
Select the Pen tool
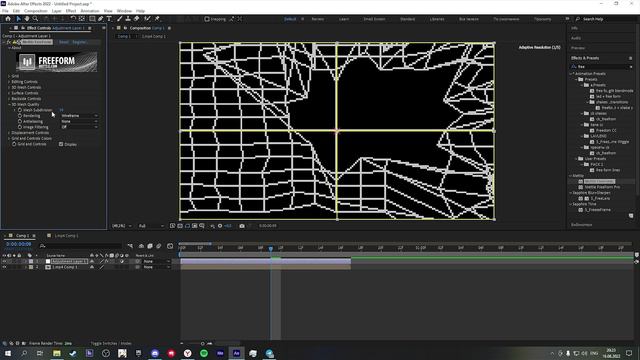(x=101, y=19)
